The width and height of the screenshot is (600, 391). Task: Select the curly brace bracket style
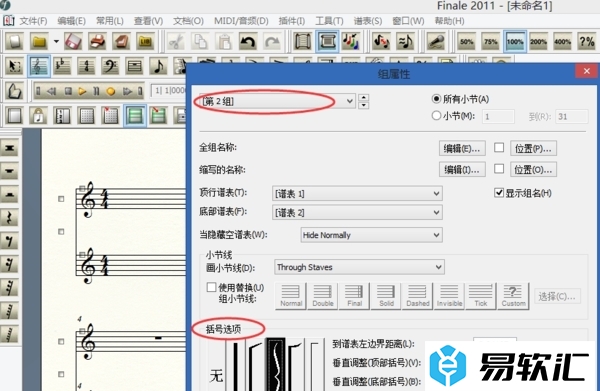point(276,365)
